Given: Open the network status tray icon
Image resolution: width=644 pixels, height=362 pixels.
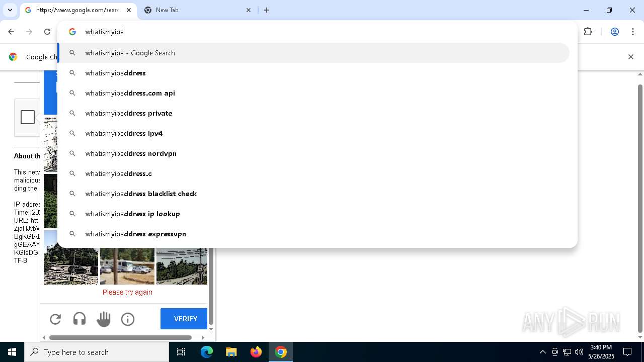Looking at the screenshot, I should [567, 352].
